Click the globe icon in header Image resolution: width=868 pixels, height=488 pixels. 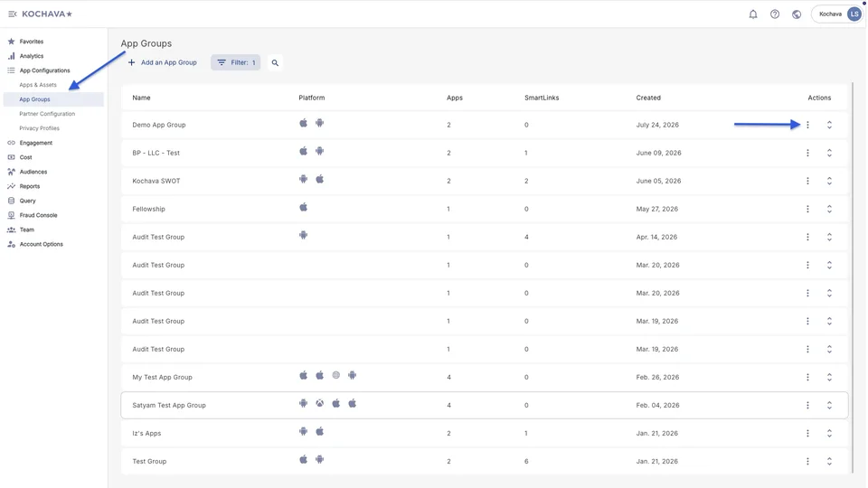point(796,14)
